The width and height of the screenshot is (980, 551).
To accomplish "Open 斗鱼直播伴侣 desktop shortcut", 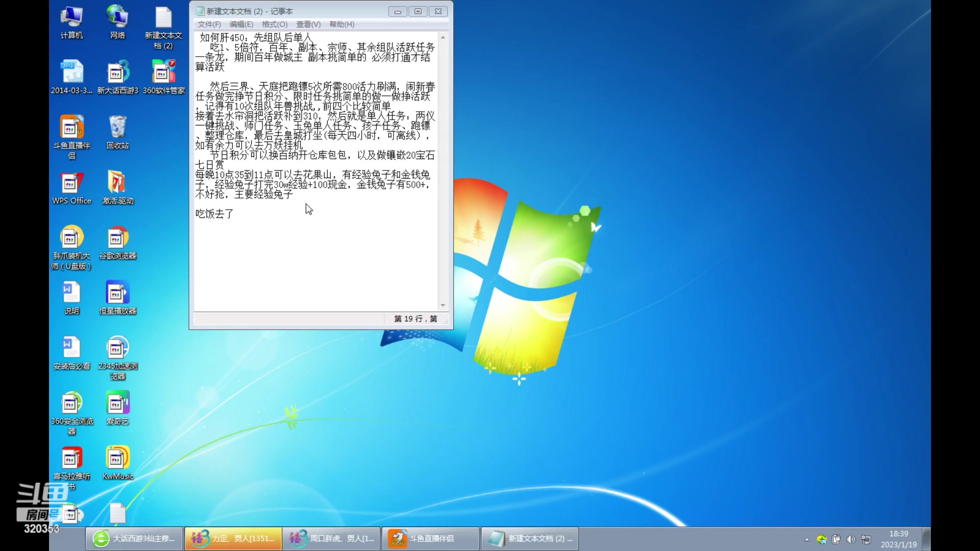I will click(x=71, y=137).
